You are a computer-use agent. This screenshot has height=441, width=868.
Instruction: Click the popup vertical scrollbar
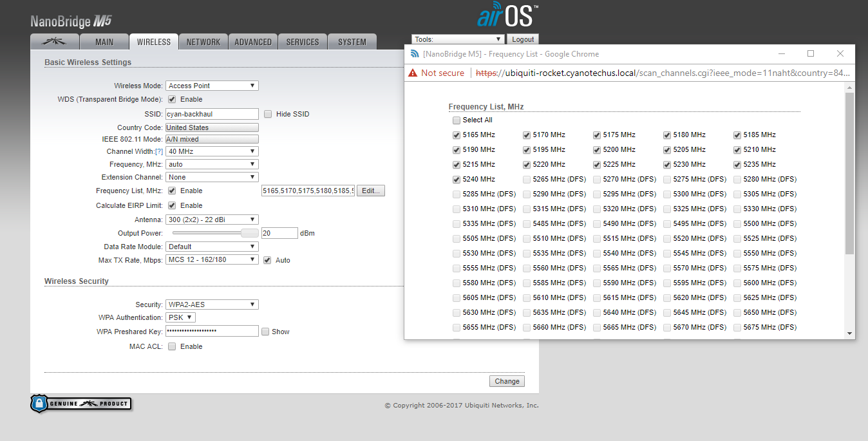pos(849,173)
